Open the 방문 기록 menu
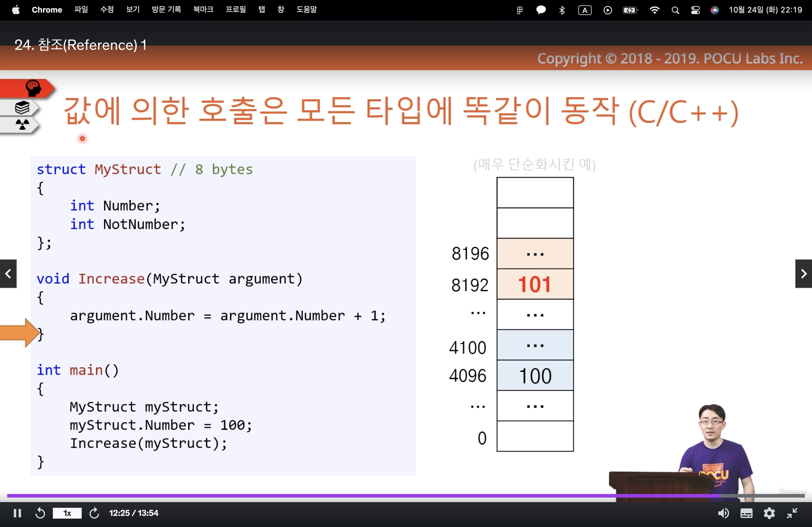This screenshot has height=527, width=812. [x=166, y=10]
